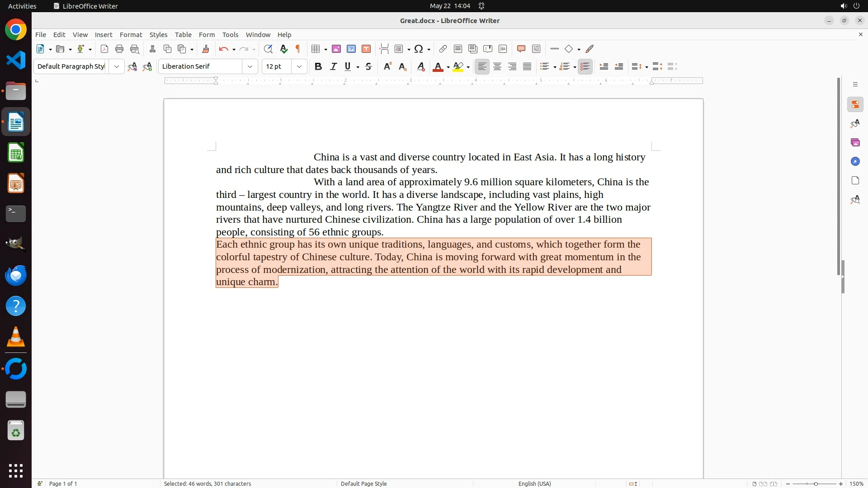
Task: Click the Strikethrough formatting icon
Action: pos(368,67)
